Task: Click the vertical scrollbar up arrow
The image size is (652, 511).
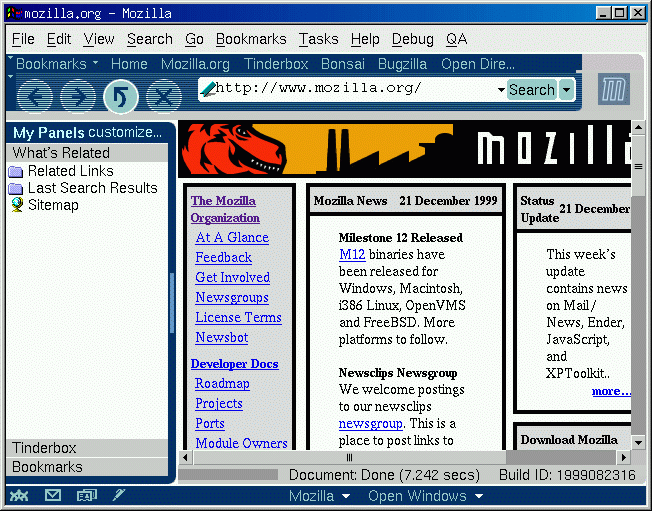Action: click(638, 127)
